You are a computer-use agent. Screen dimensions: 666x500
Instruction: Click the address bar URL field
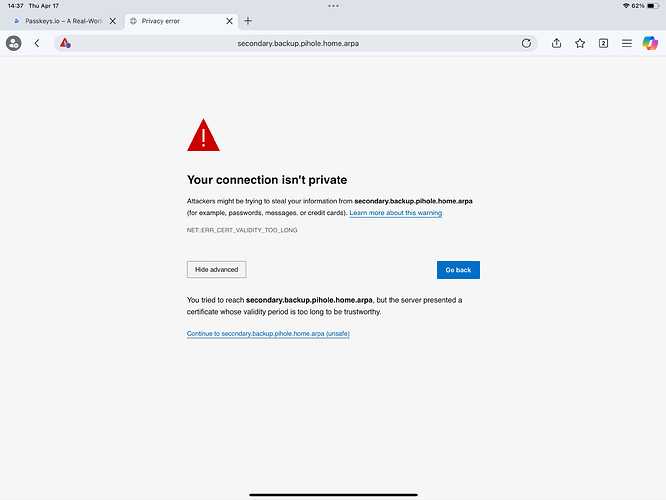(298, 43)
